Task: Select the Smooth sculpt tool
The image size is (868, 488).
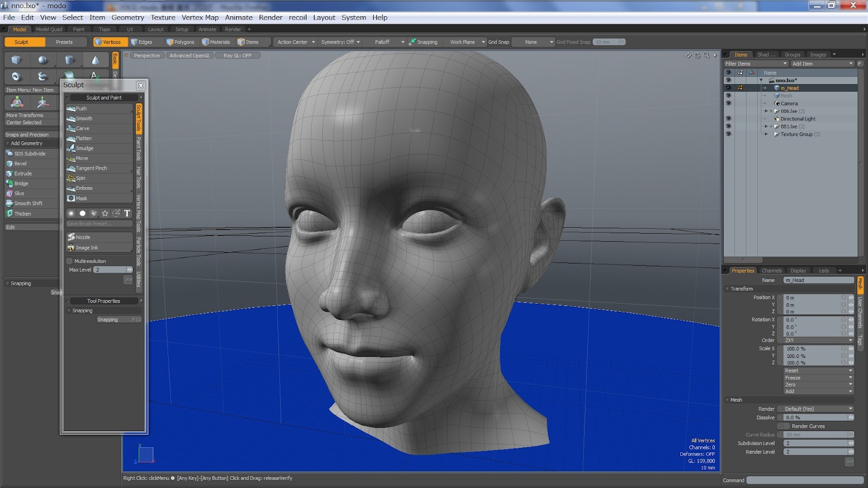Action: [82, 118]
